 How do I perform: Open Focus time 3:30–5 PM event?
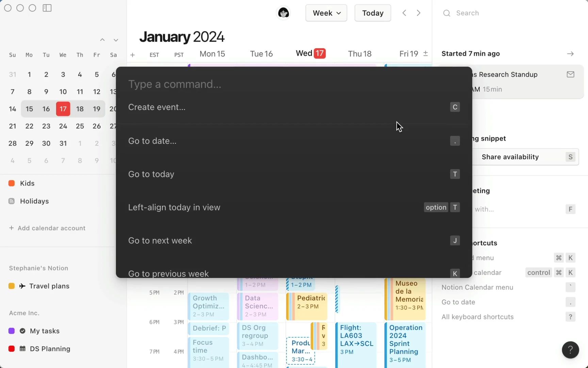pyautogui.click(x=208, y=352)
